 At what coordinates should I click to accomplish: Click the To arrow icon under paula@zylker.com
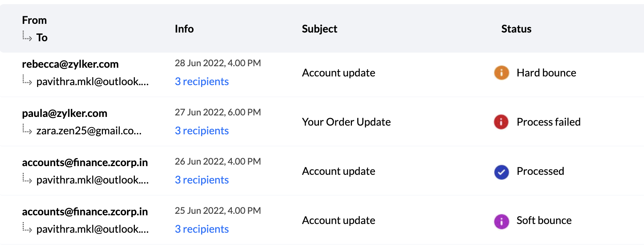[27, 129]
